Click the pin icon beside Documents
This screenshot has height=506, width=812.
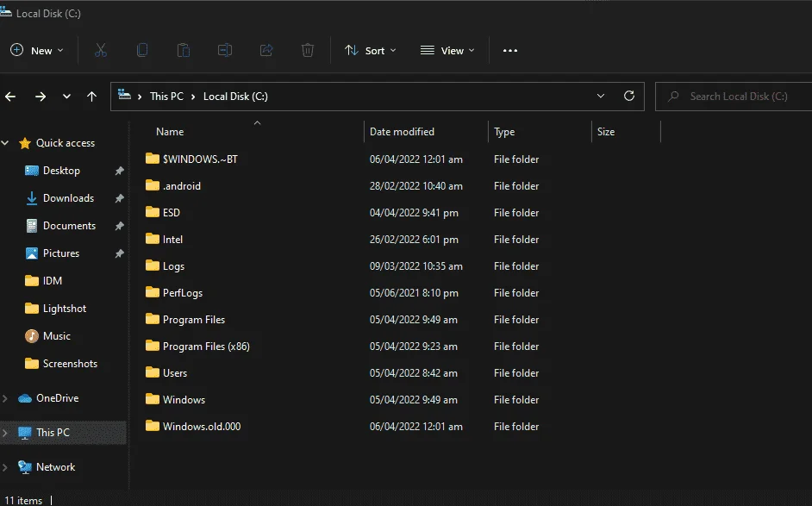[x=119, y=226]
